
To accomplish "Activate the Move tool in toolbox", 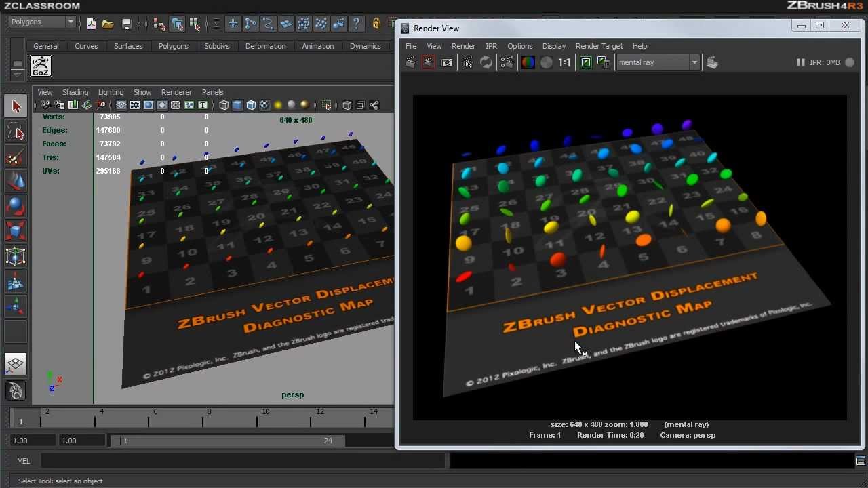I will pyautogui.click(x=16, y=181).
